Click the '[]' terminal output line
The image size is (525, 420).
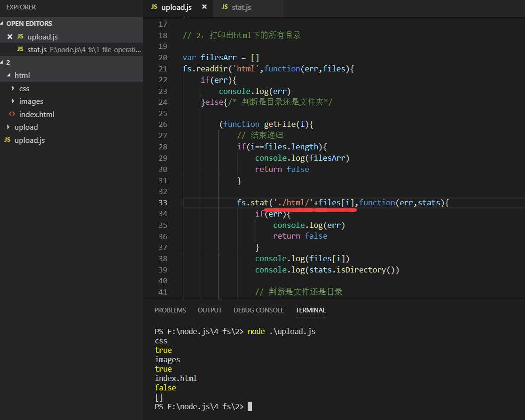click(x=159, y=397)
